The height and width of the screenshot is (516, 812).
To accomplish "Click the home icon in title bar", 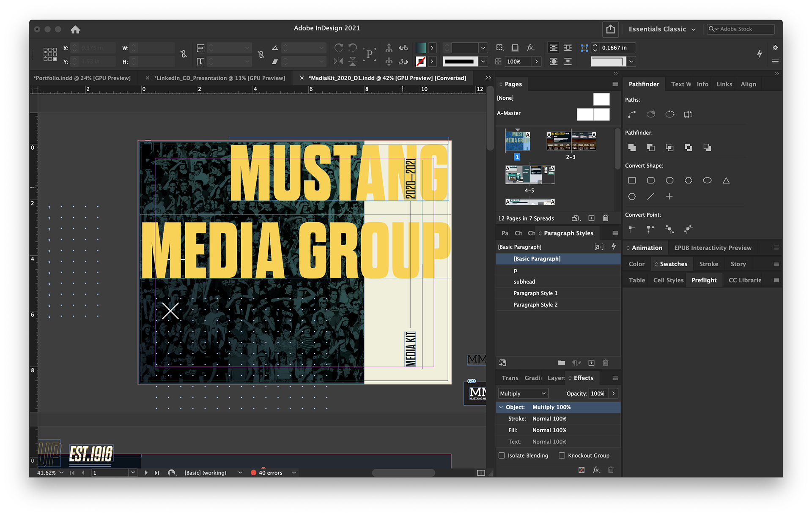I will [75, 30].
